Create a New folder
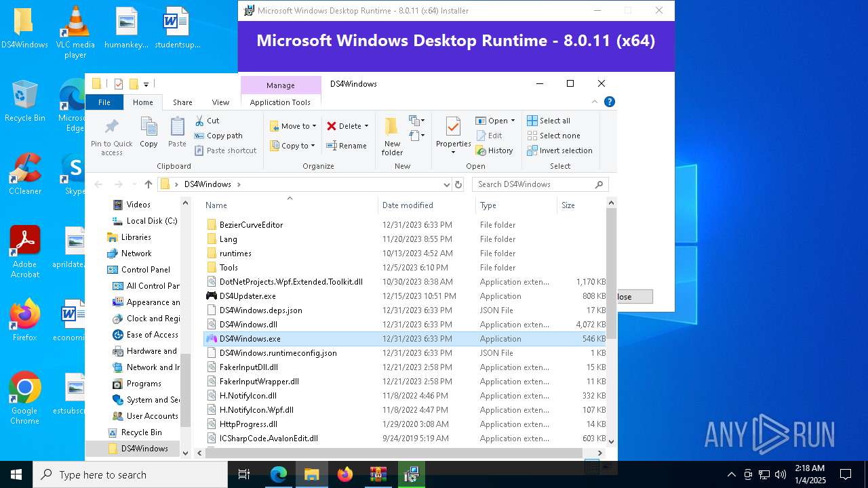This screenshot has width=868, height=488. click(392, 136)
